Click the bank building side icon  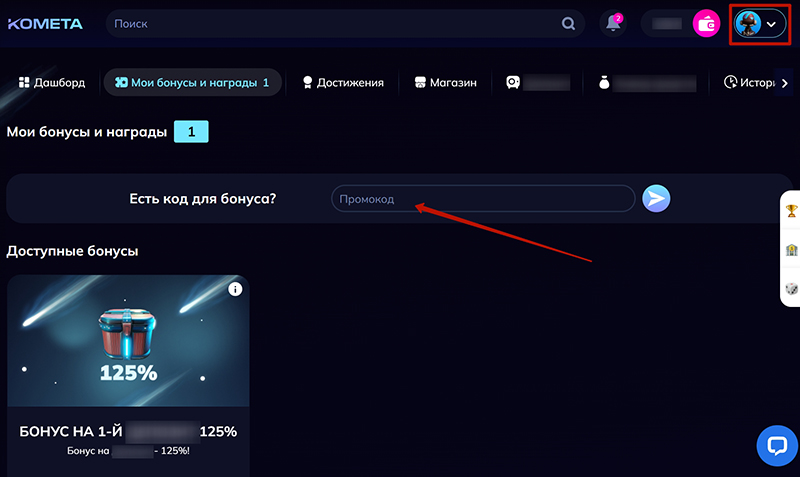tap(790, 250)
